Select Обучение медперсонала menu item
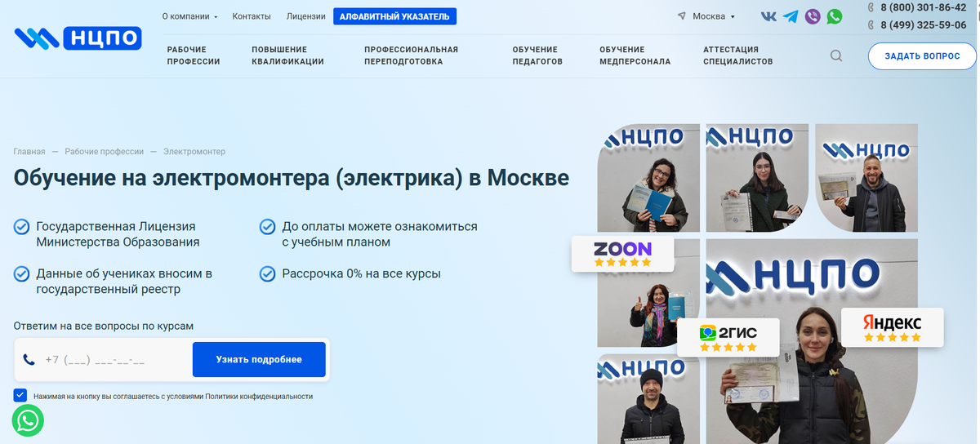This screenshot has width=980, height=444. (635, 55)
